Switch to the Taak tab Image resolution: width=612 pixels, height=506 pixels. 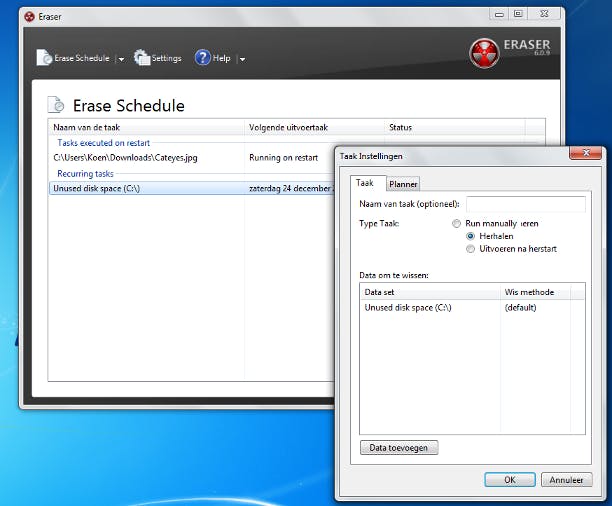[365, 183]
